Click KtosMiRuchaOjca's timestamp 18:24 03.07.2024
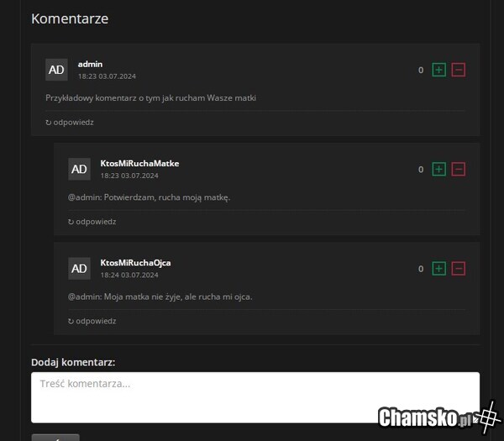The height and width of the screenshot is (441, 504). (x=129, y=276)
